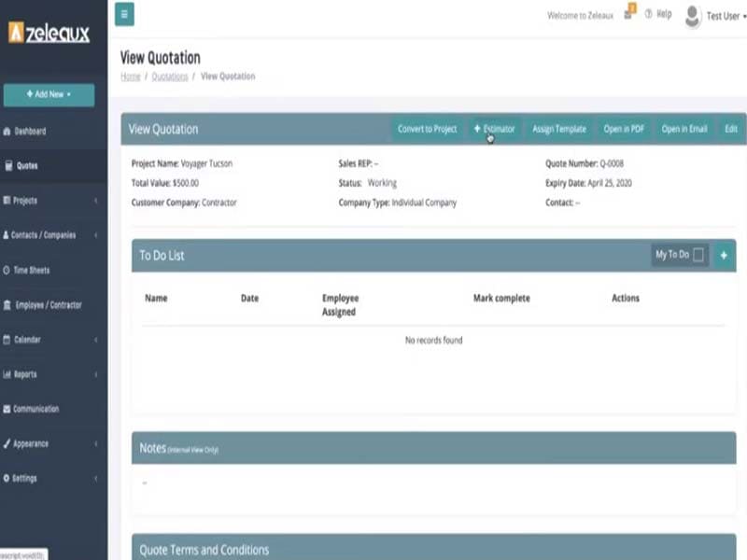The image size is (747, 560).
Task: Click the Dashboard home icon
Action: click(7, 132)
